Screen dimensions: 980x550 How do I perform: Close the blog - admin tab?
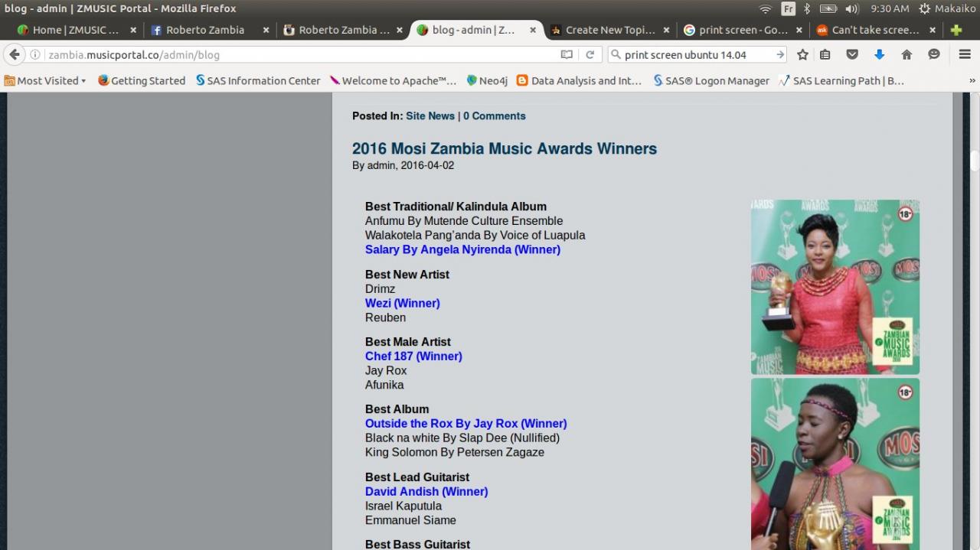click(533, 30)
